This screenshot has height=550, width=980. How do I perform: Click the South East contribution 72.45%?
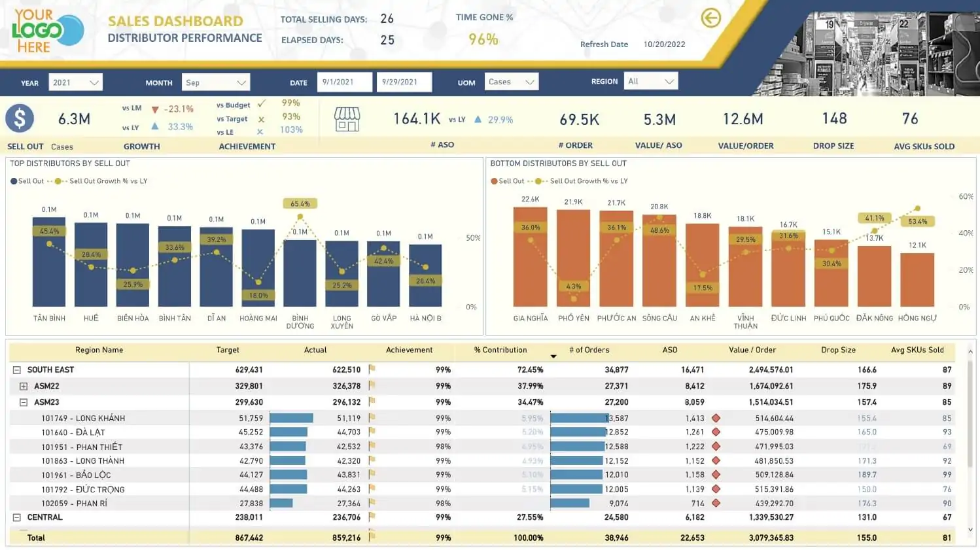530,370
